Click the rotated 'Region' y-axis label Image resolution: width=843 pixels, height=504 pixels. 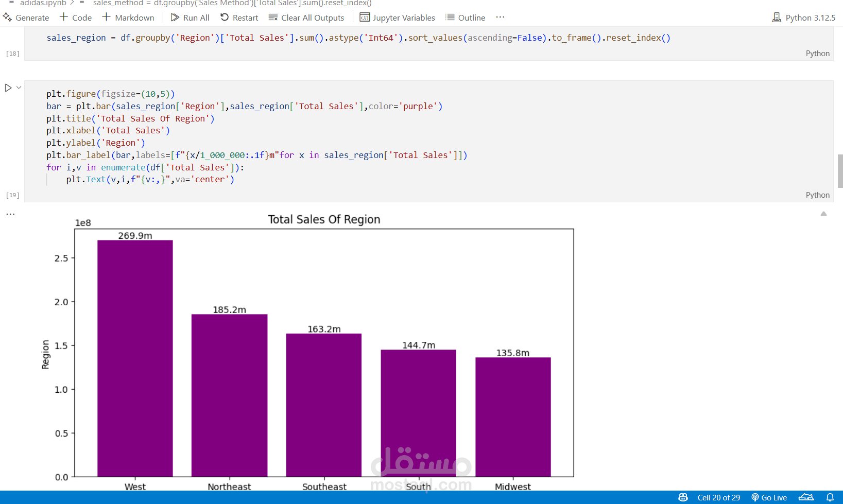[45, 354]
